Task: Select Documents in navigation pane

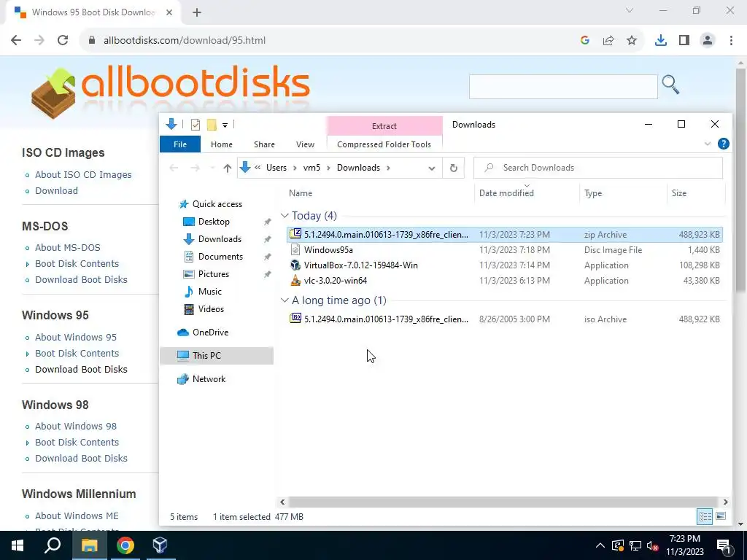Action: tap(220, 257)
